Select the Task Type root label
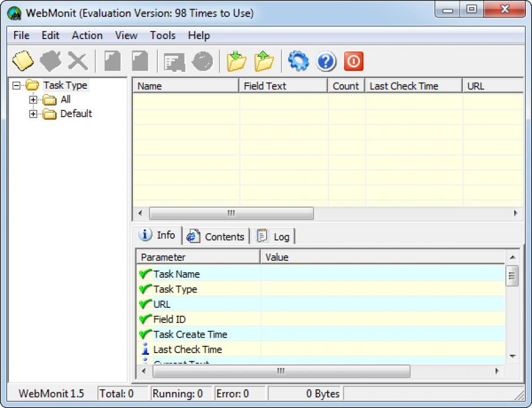Screen dimensions: 532x408 pos(65,85)
